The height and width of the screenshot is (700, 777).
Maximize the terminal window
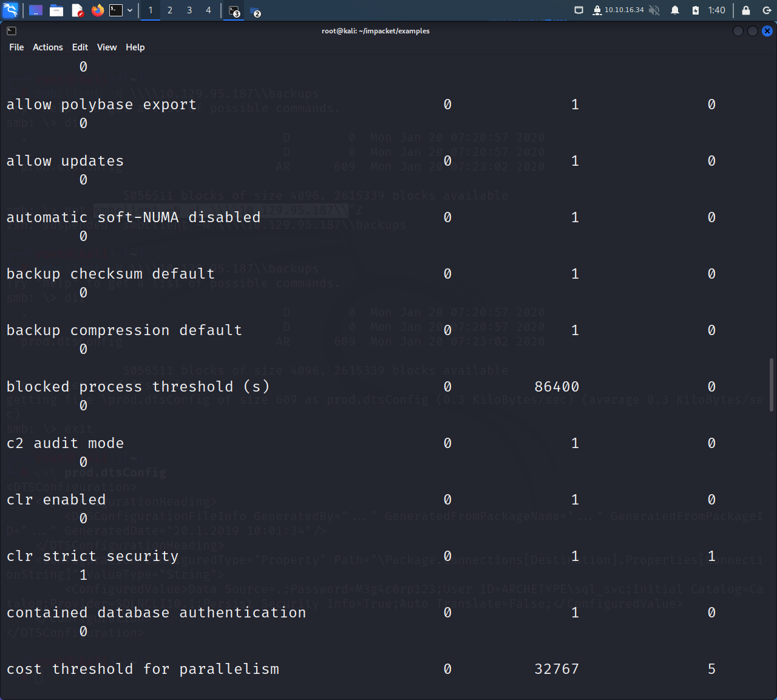pyautogui.click(x=753, y=31)
